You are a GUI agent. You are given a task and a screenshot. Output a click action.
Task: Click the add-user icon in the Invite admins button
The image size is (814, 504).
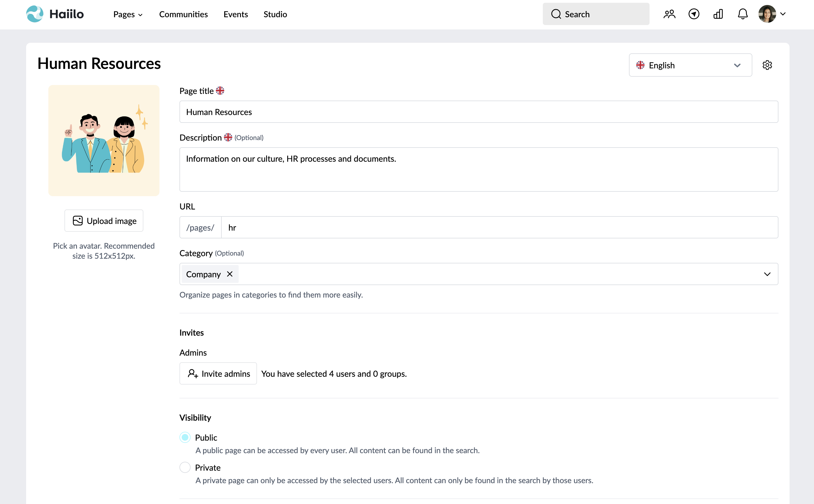click(193, 373)
